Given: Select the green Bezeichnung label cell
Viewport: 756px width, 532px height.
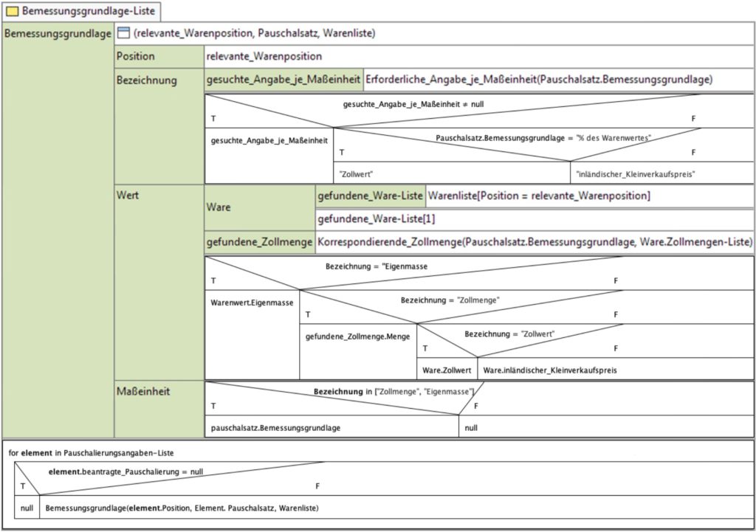Looking at the screenshot, I should [159, 125].
